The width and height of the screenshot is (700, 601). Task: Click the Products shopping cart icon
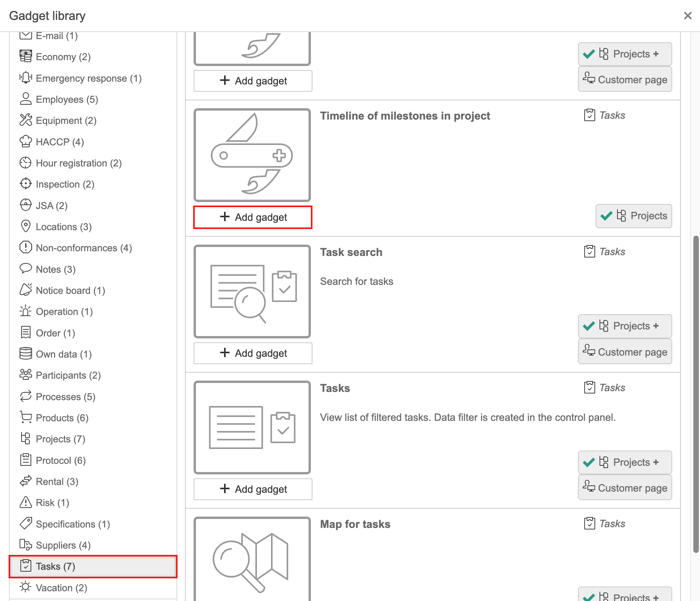click(x=26, y=417)
